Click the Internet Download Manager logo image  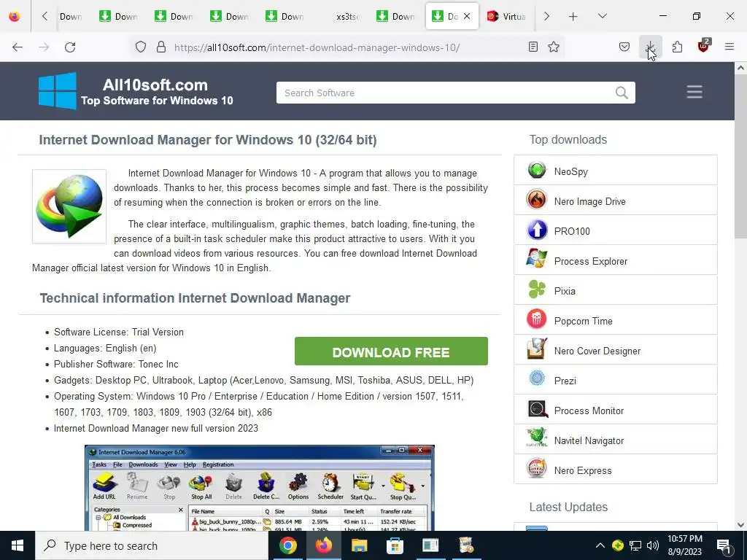click(69, 206)
